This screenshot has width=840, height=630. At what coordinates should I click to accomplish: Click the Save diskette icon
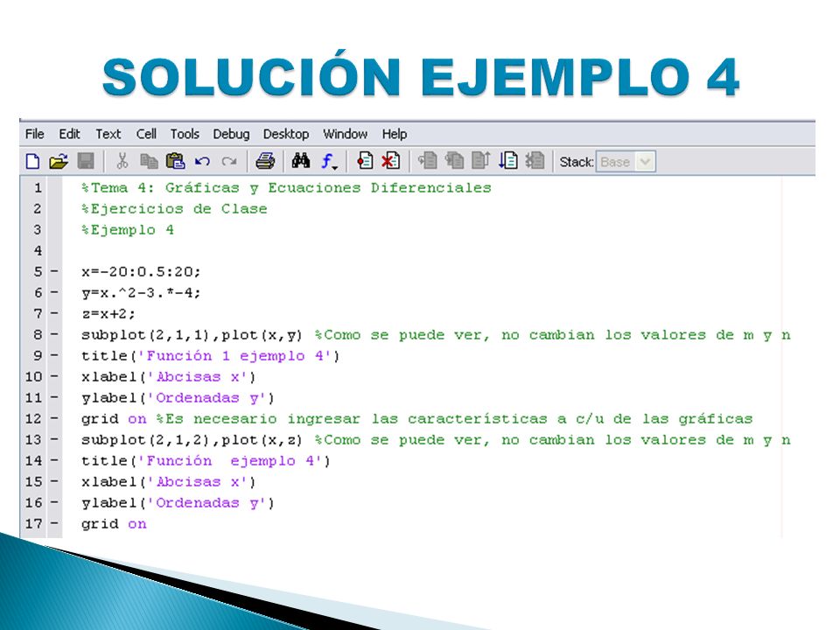click(86, 161)
